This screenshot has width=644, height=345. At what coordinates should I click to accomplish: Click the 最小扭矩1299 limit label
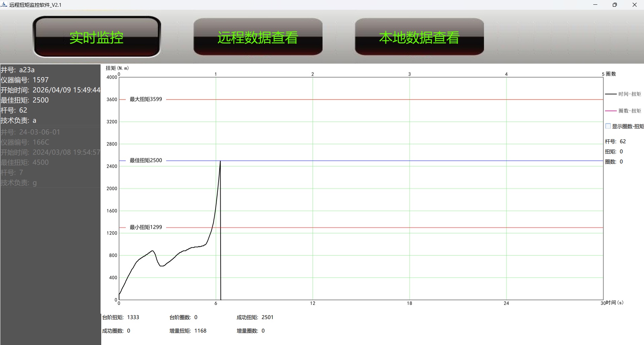pos(146,227)
